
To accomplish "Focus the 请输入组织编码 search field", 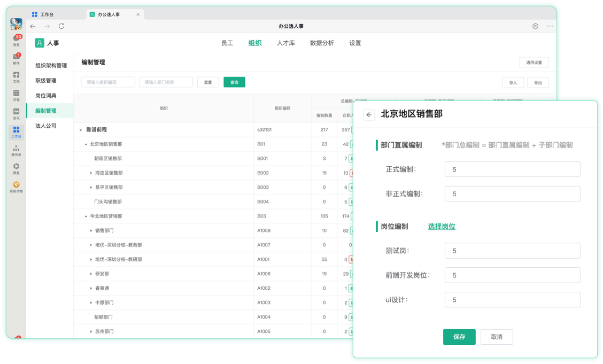I will [x=108, y=82].
